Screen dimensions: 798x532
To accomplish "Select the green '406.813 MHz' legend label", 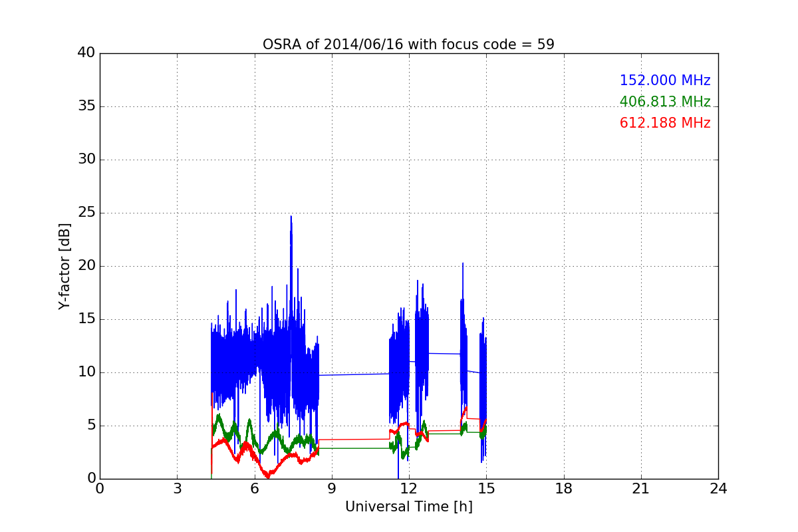I will click(665, 102).
